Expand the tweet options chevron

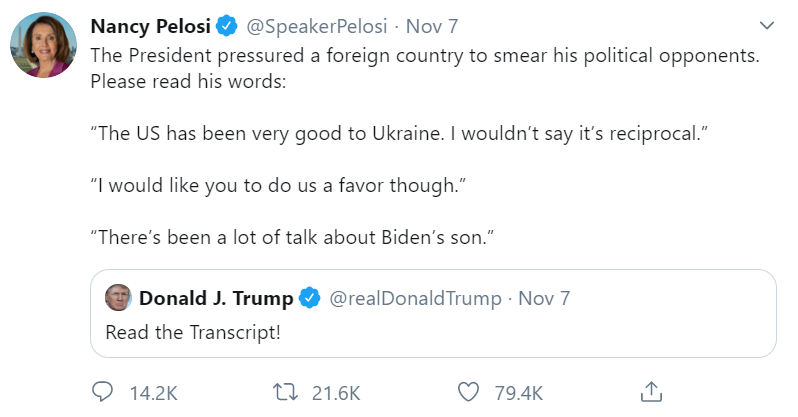point(767,24)
